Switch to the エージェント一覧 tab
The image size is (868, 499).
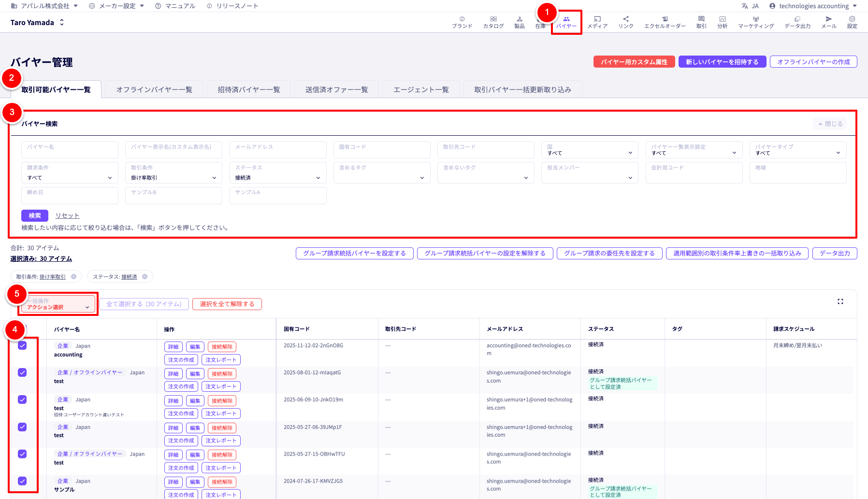[420, 90]
